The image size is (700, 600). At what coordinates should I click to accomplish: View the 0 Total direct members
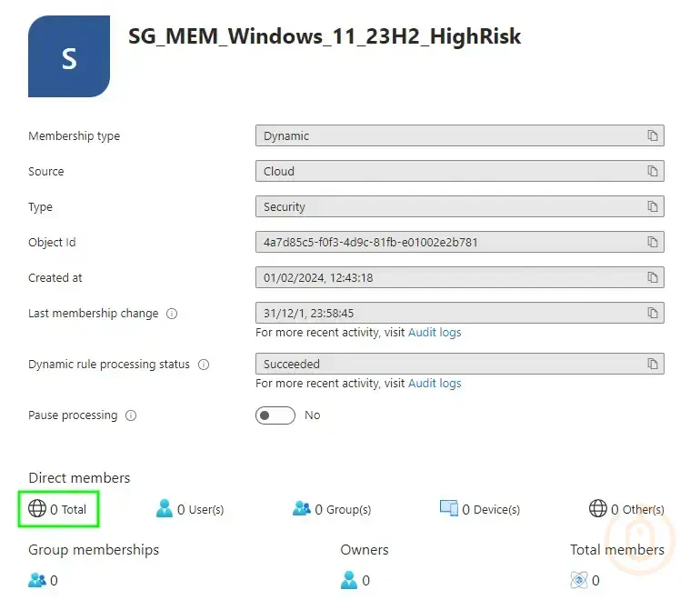coord(58,509)
